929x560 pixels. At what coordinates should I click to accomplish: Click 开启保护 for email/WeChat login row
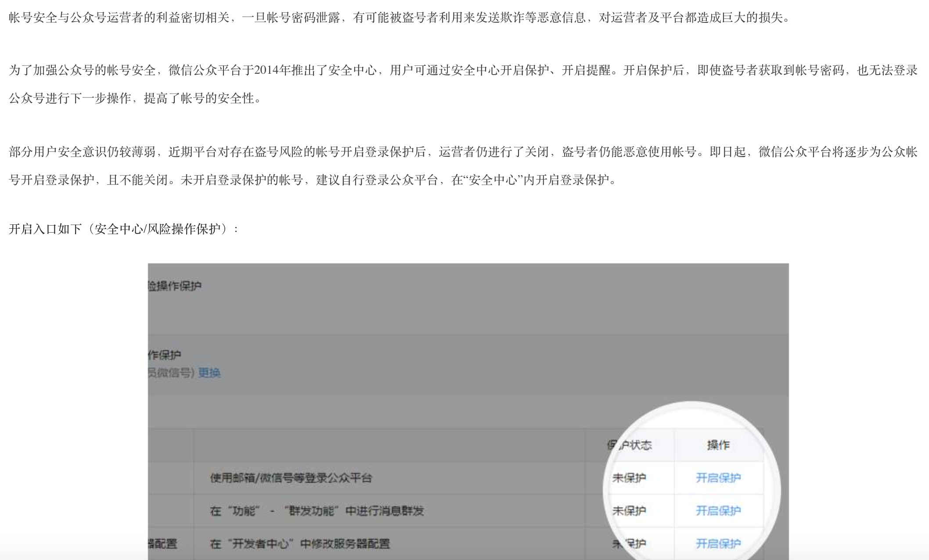(x=719, y=477)
